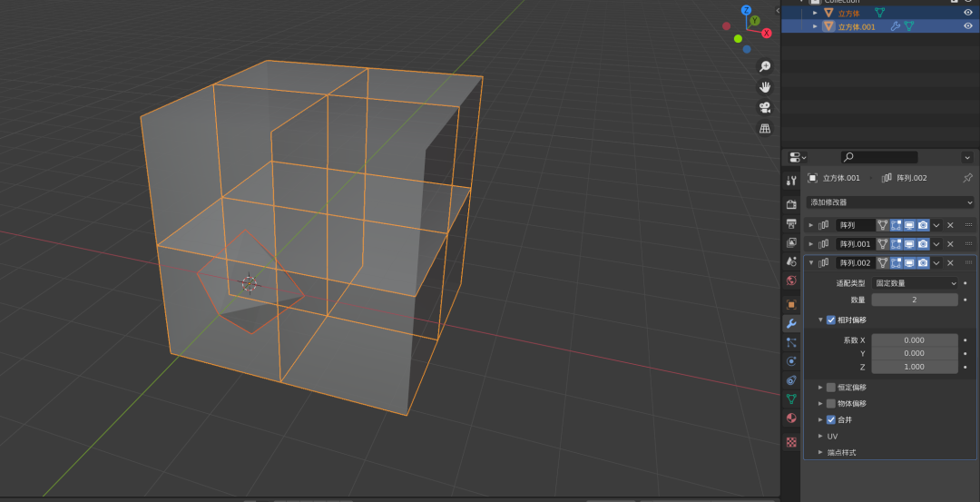Click the Z factor field showing 1.000
Screen dimensions: 980x502
(915, 367)
